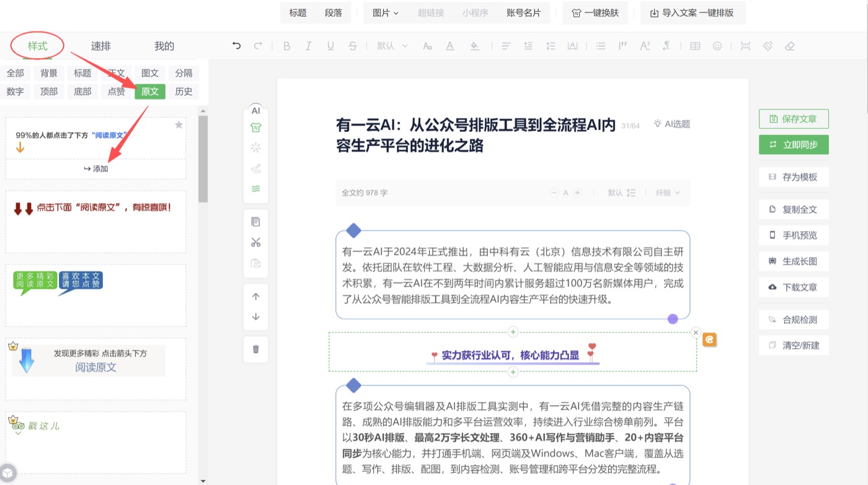This screenshot has width=868, height=485.
Task: Switch to the 速排 tab
Action: click(x=101, y=46)
